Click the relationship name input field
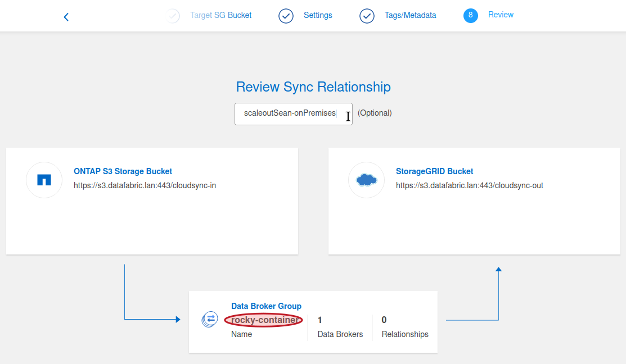This screenshot has width=626, height=364. 294,114
